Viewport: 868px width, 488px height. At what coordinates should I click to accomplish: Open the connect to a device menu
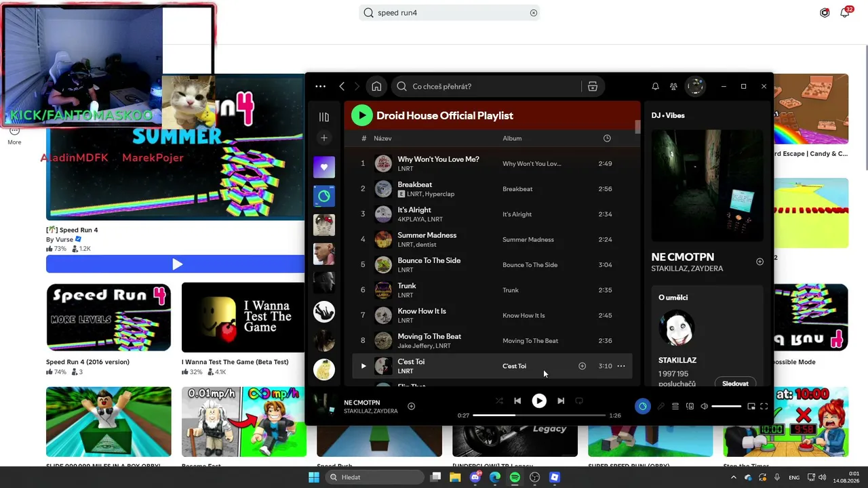pos(690,406)
